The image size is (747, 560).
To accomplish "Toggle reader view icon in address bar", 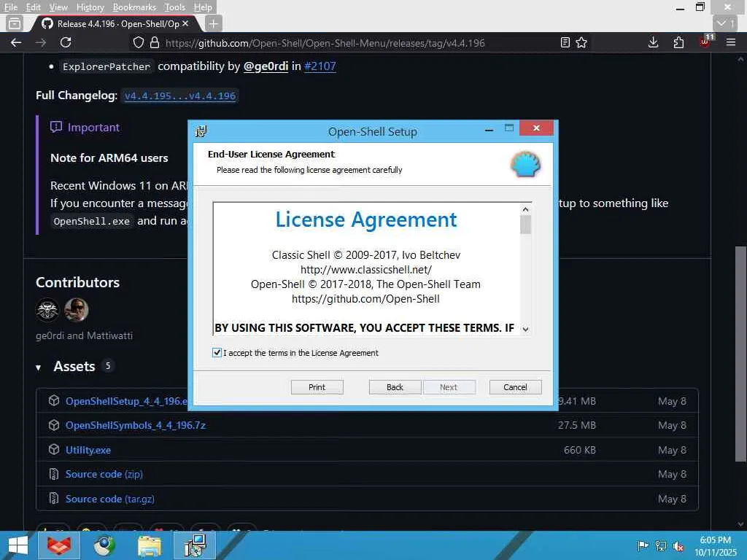I will click(x=565, y=43).
